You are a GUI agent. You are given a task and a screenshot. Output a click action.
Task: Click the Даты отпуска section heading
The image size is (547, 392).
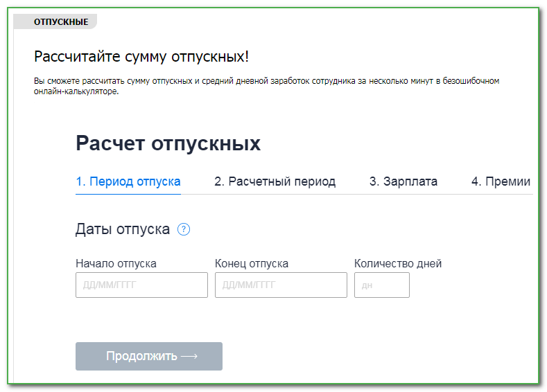[123, 229]
